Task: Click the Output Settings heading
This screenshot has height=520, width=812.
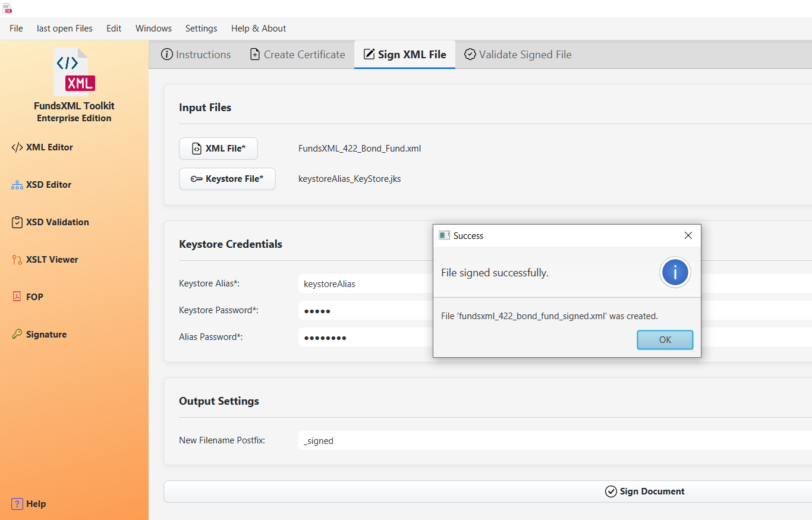Action: 219,401
